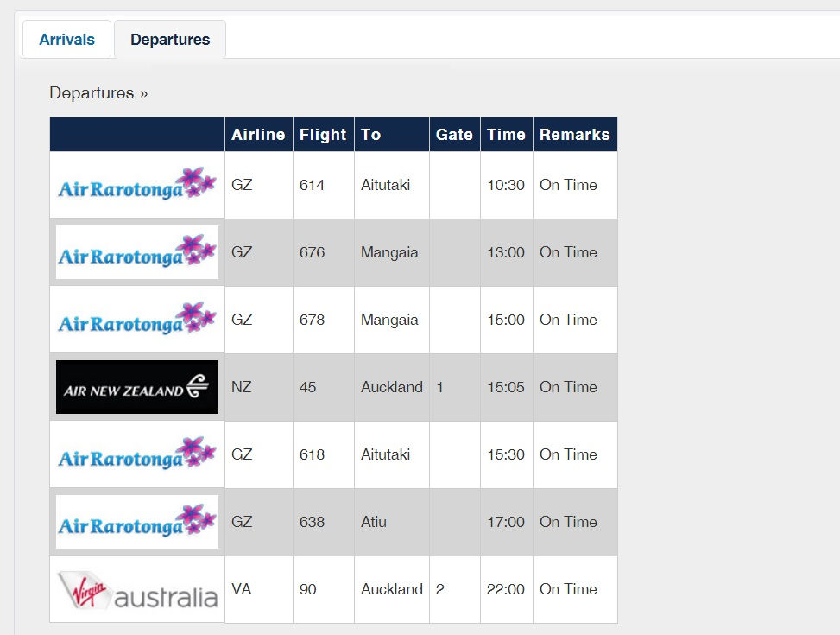Click the Departures breadcrumb heading

click(98, 92)
